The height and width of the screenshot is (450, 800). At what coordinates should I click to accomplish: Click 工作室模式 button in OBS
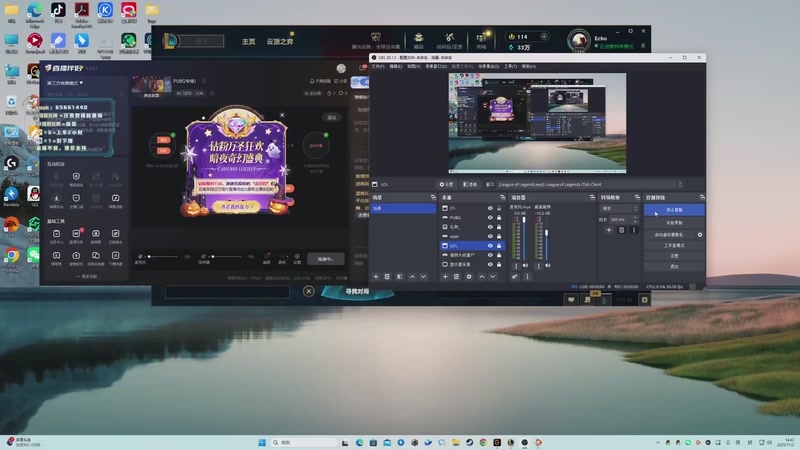674,245
